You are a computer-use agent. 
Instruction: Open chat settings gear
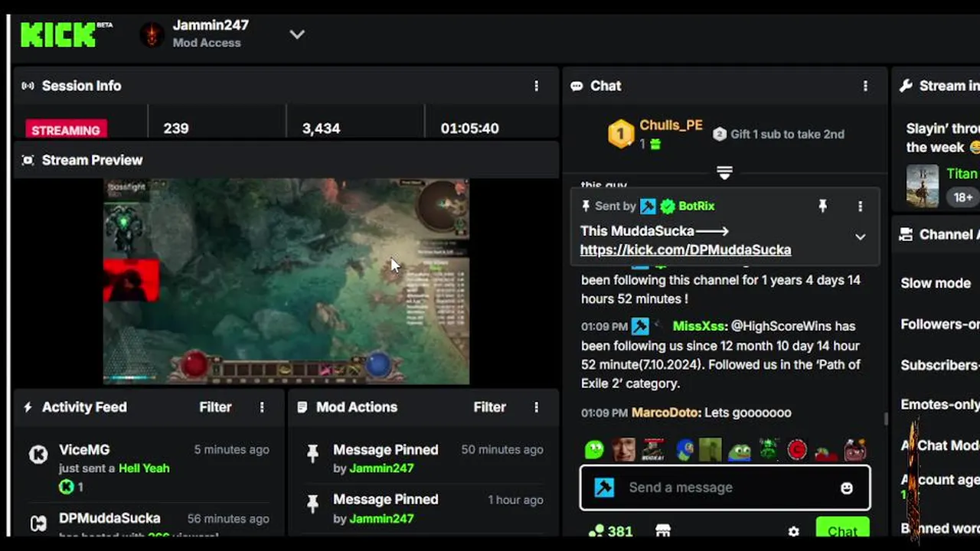793,531
